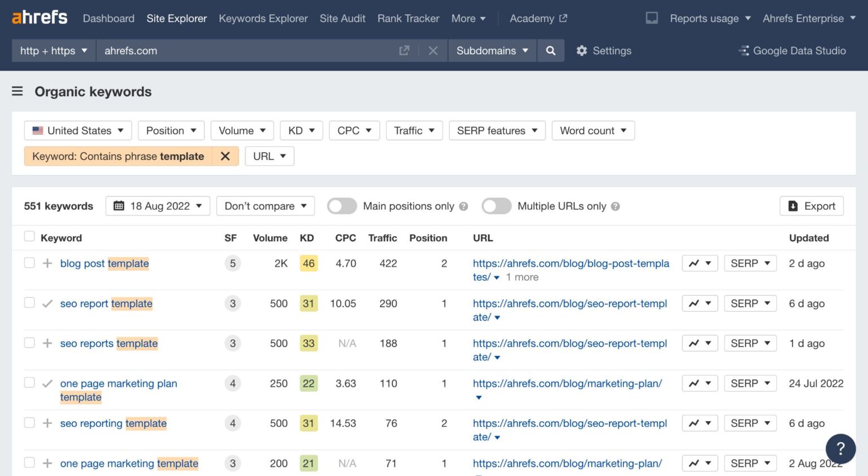
Task: Open the More menu
Action: pos(468,18)
